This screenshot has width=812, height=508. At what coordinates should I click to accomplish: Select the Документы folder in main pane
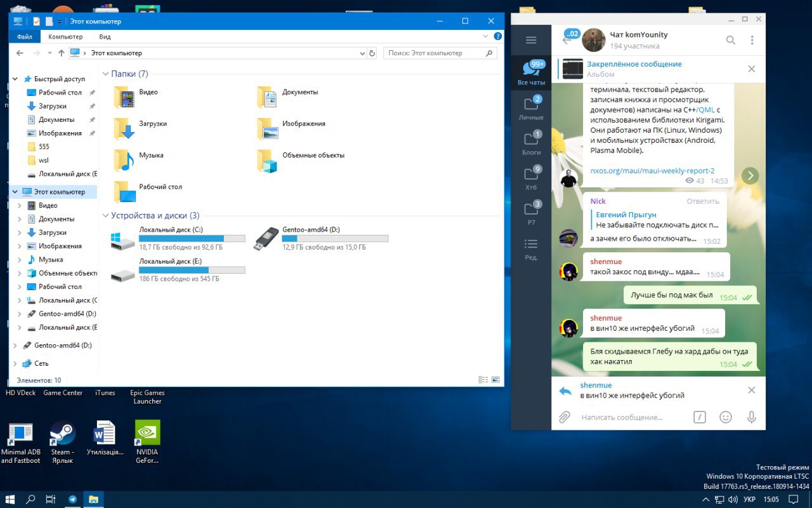point(288,97)
